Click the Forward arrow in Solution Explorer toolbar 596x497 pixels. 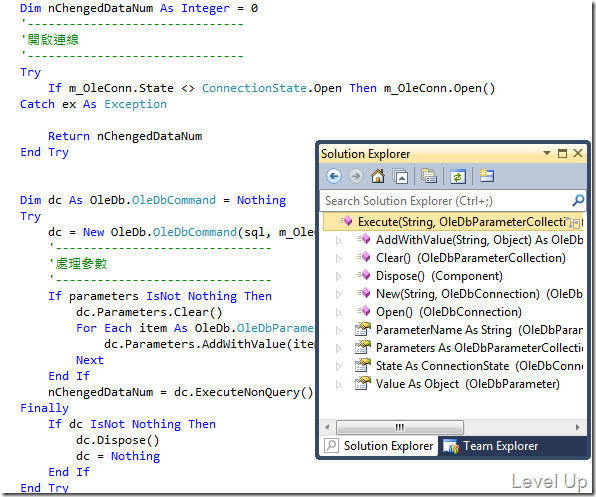pos(356,176)
